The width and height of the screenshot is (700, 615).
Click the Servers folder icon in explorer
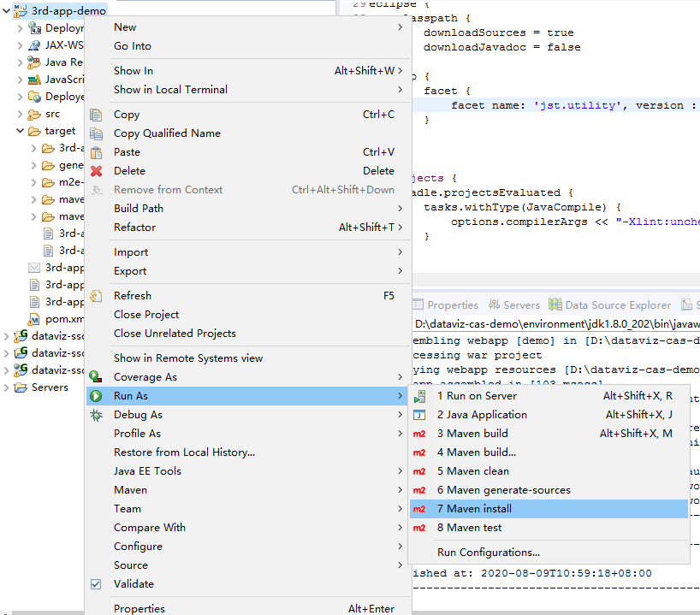[x=21, y=387]
